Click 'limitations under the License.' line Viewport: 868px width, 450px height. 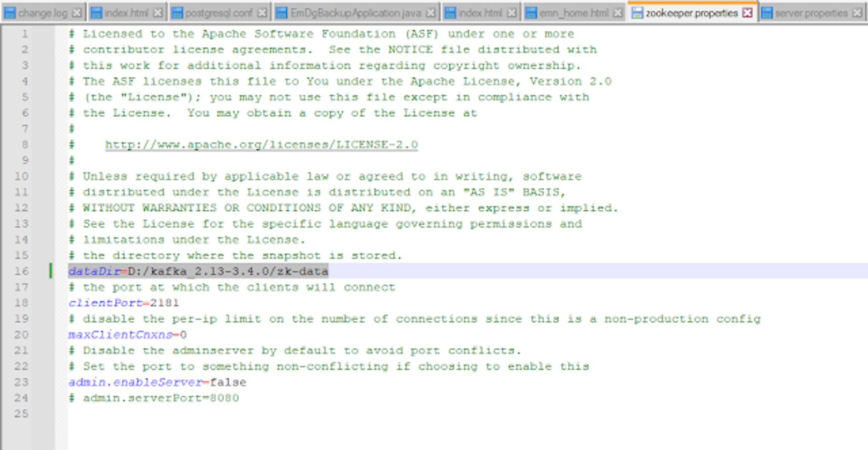[187, 239]
